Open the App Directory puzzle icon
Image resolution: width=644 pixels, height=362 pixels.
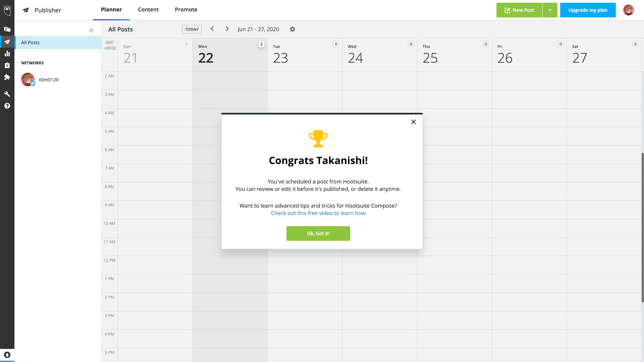(7, 77)
